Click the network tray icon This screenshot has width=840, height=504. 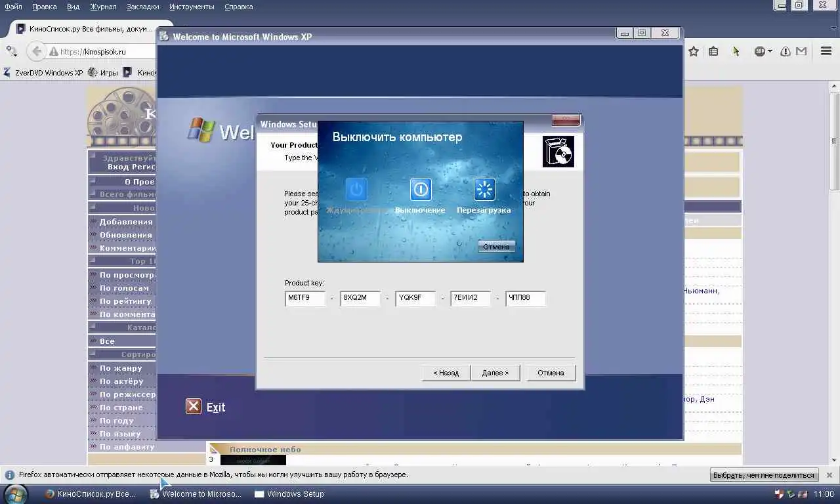pyautogui.click(x=792, y=494)
